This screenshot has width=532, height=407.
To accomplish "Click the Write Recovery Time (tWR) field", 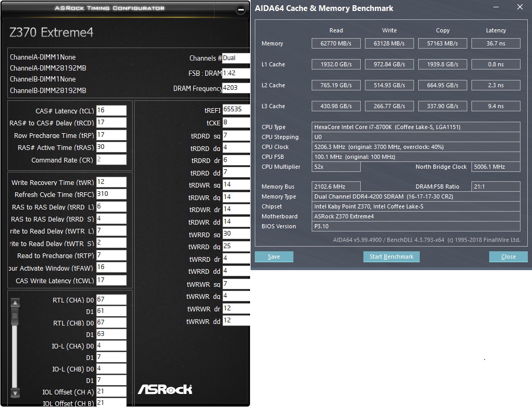I will (111, 182).
